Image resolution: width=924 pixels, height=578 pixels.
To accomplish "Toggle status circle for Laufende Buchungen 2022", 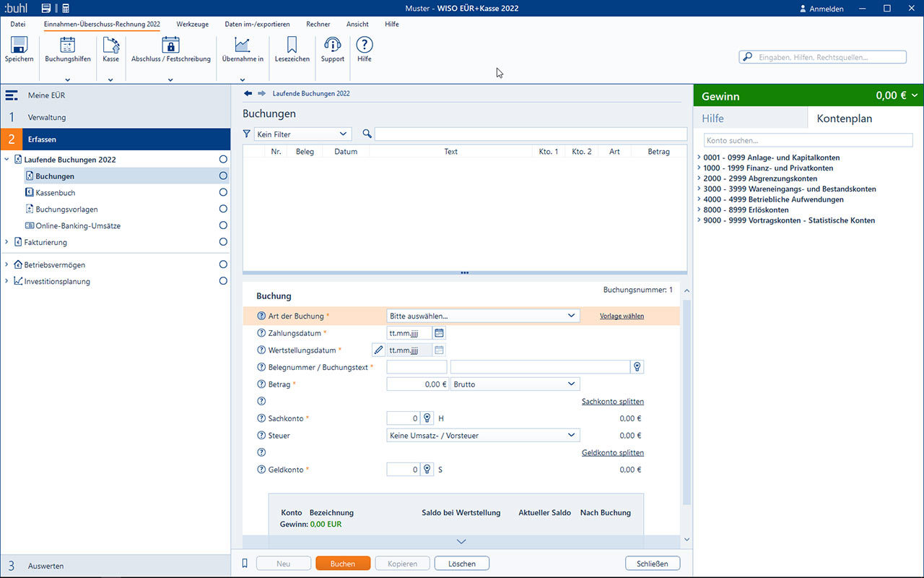I will tap(223, 159).
